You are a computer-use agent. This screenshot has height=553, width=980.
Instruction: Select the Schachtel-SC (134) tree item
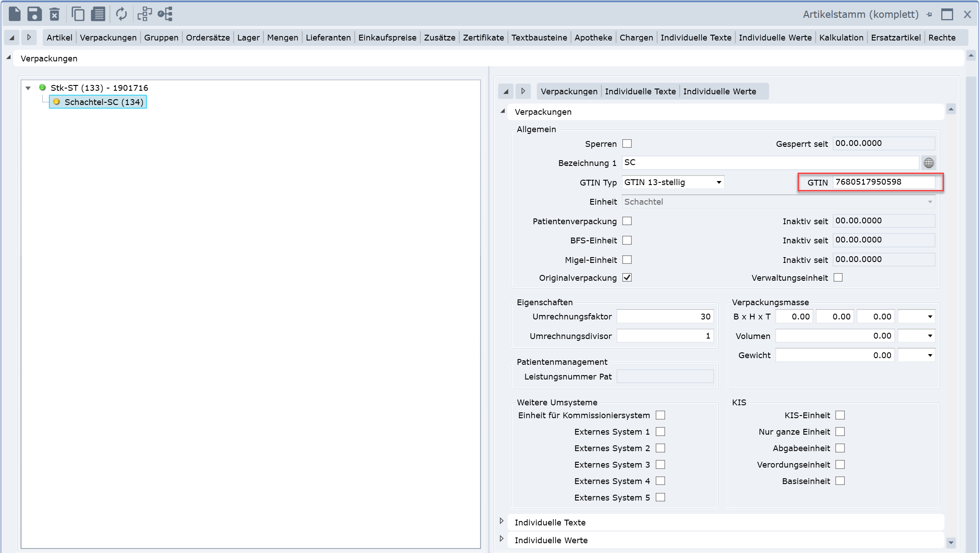pos(104,102)
